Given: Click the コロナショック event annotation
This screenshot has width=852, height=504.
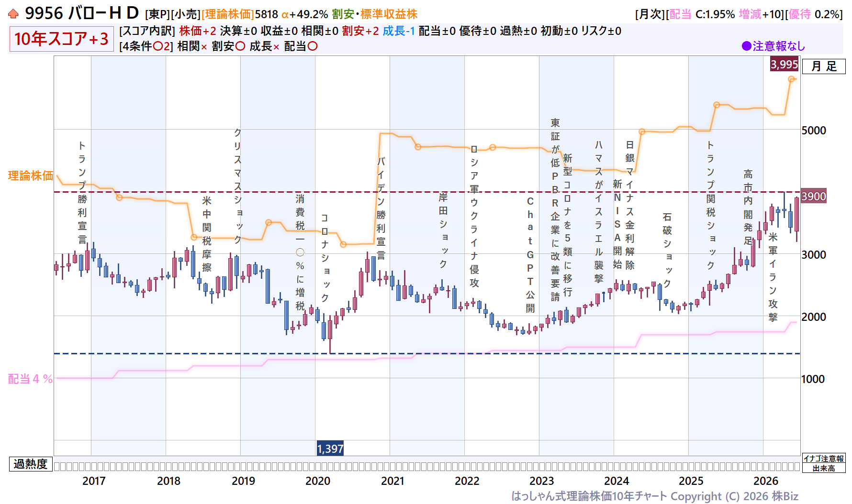Looking at the screenshot, I should pyautogui.click(x=325, y=258).
